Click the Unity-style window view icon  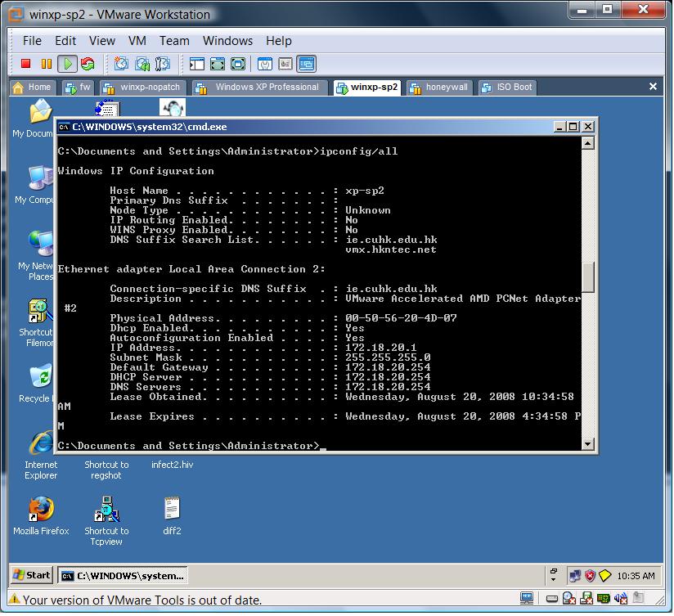[265, 64]
